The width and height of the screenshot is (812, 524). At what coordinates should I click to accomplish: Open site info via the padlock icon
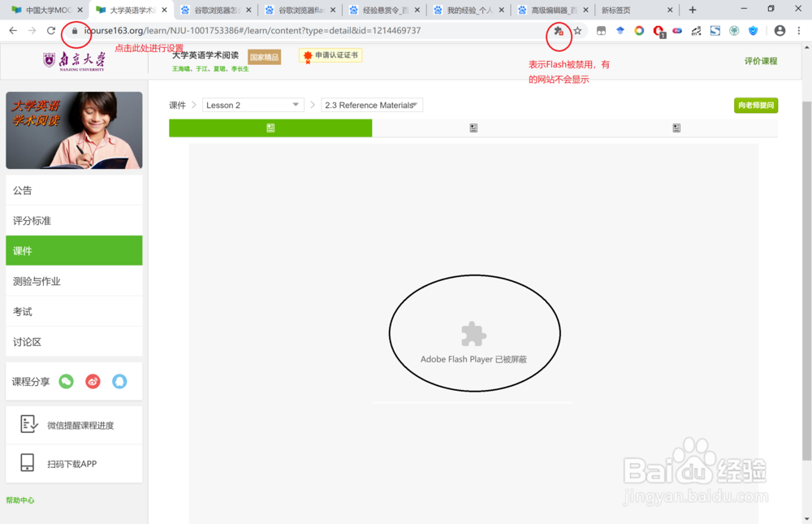(75, 31)
